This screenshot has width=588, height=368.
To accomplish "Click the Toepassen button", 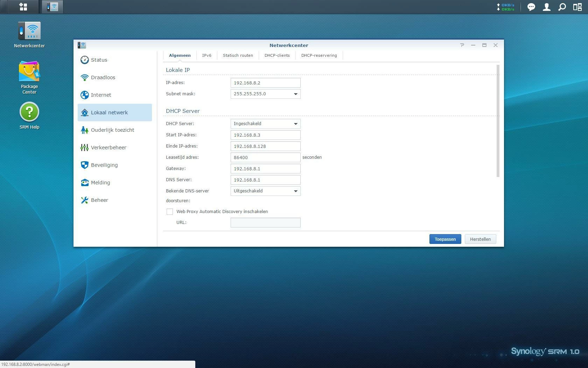I will point(445,239).
